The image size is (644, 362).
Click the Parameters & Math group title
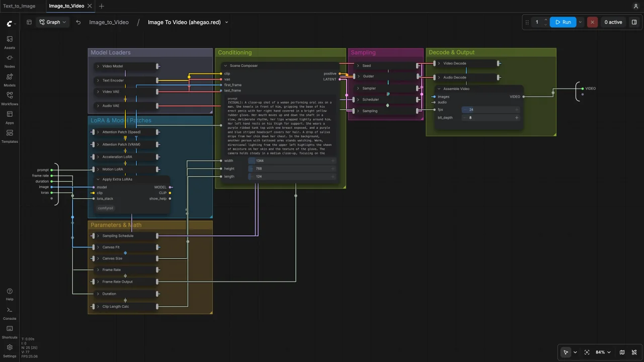tap(116, 225)
